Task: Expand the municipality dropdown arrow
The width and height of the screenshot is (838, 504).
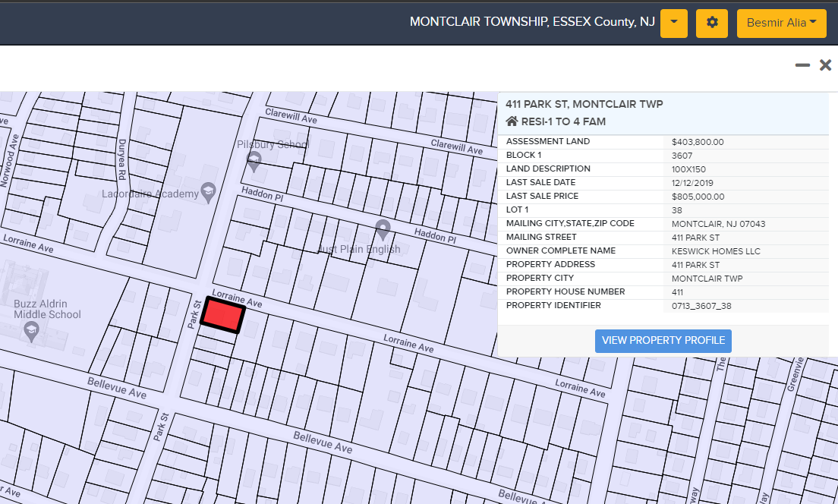Action: [673, 23]
